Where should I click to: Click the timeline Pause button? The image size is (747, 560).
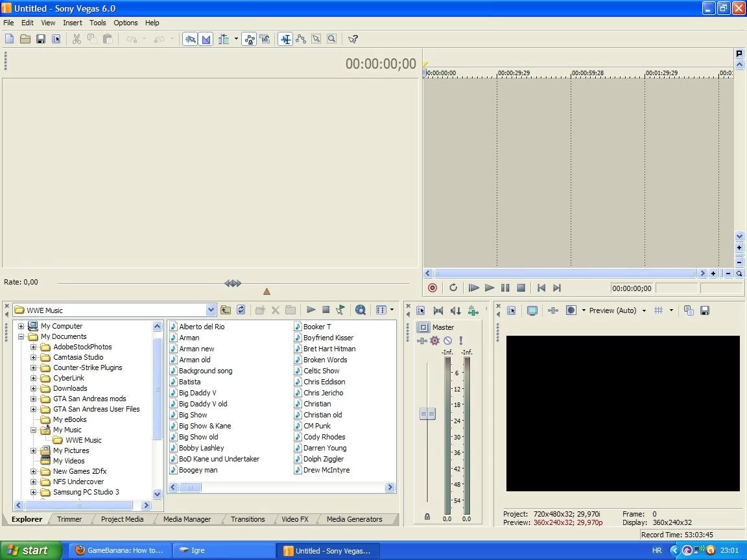[x=506, y=288]
